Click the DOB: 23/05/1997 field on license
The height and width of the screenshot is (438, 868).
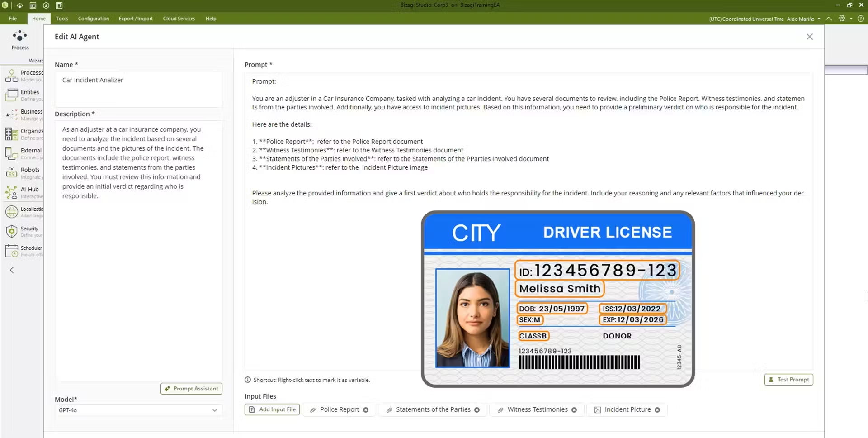[x=552, y=309]
